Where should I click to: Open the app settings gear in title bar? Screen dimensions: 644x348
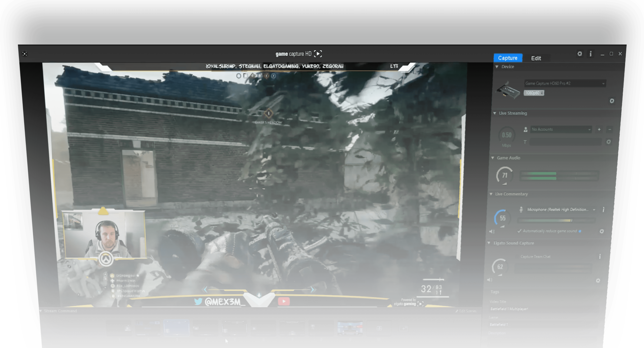click(x=579, y=54)
